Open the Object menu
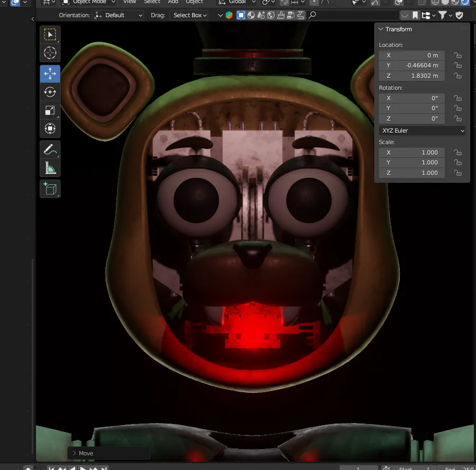The image size is (476, 470). click(194, 2)
